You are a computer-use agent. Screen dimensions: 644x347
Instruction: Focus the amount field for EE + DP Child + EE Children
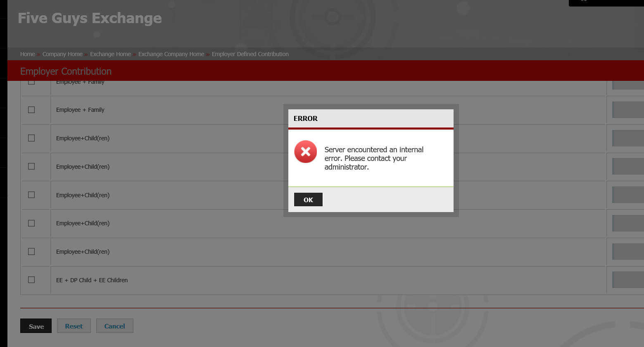coord(628,280)
